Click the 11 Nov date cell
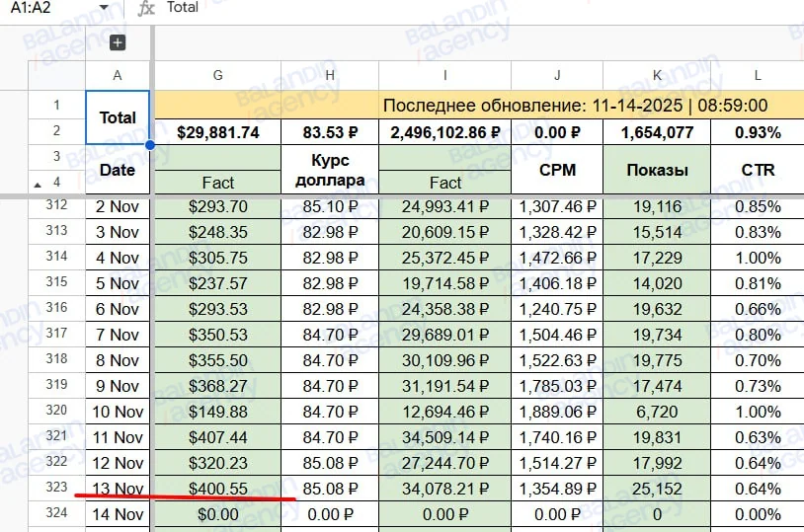The image size is (804, 532). [x=118, y=437]
